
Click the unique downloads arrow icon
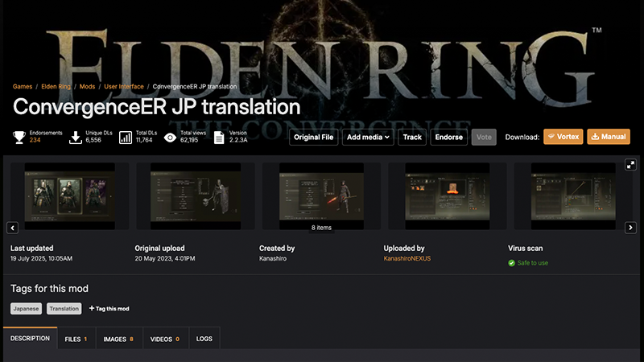click(76, 137)
